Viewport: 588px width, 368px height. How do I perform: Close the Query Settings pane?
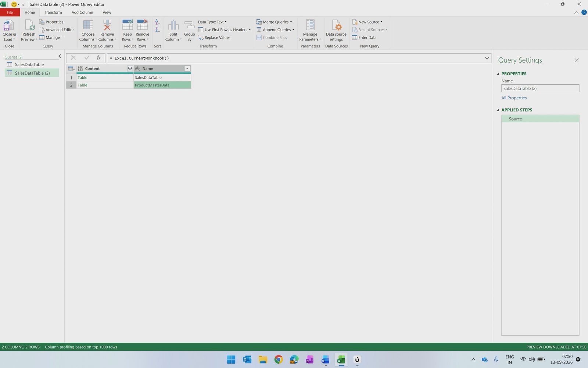point(577,60)
